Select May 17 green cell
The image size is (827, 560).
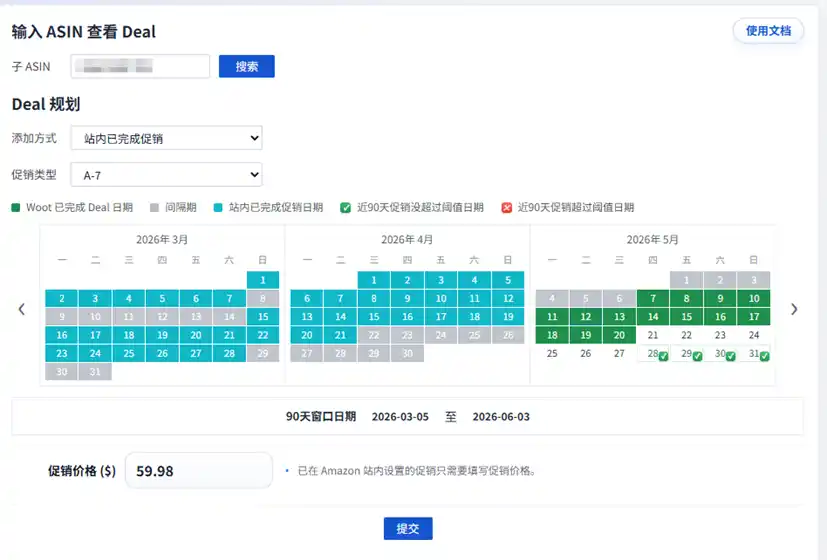pos(754,316)
